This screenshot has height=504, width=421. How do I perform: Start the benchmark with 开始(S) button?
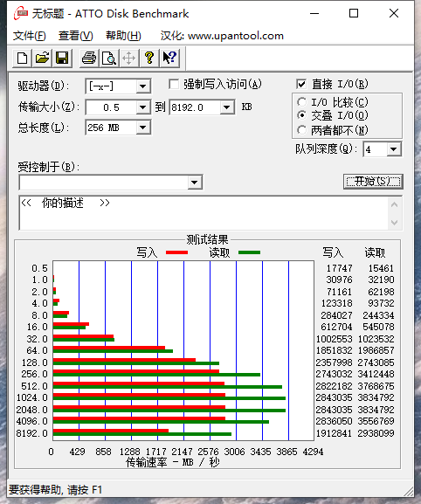coord(373,182)
